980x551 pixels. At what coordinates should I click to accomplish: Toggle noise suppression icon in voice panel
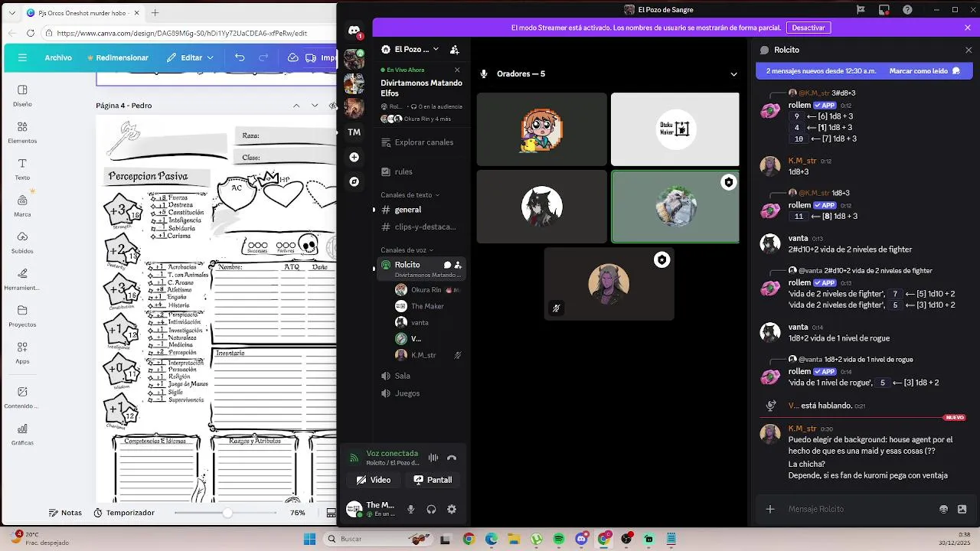point(433,458)
